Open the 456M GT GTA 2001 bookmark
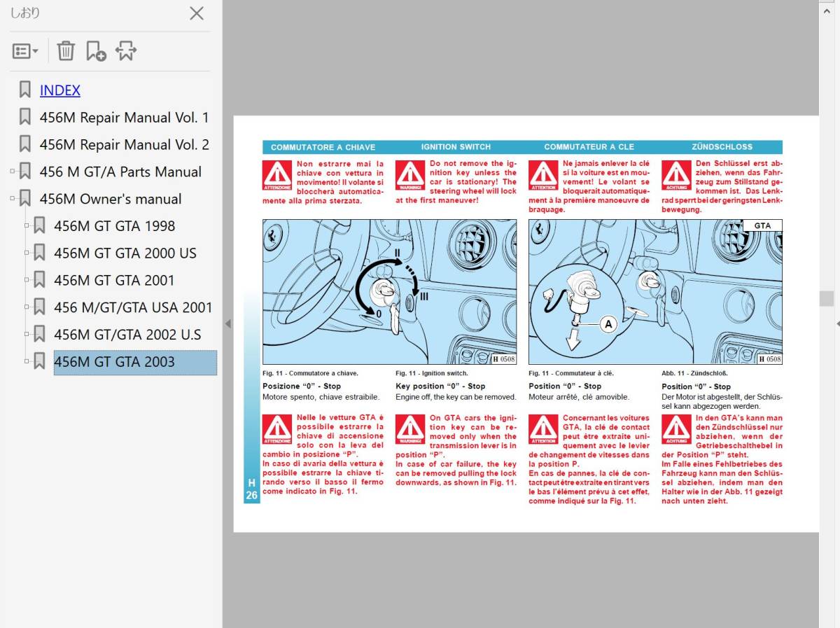Screen dimensions: 840x628 point(115,280)
